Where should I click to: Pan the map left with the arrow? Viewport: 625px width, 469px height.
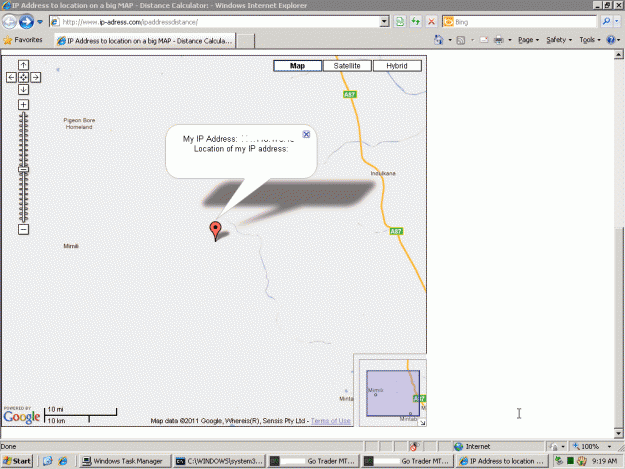[x=11, y=77]
